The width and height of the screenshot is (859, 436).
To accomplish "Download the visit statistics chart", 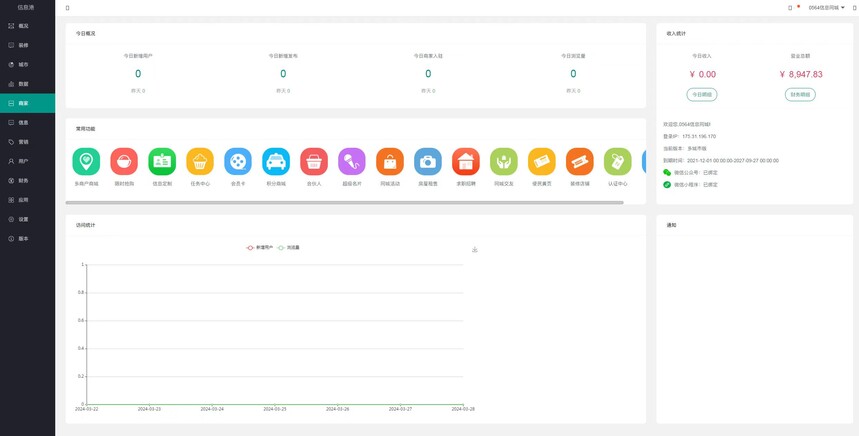I will [x=475, y=250].
